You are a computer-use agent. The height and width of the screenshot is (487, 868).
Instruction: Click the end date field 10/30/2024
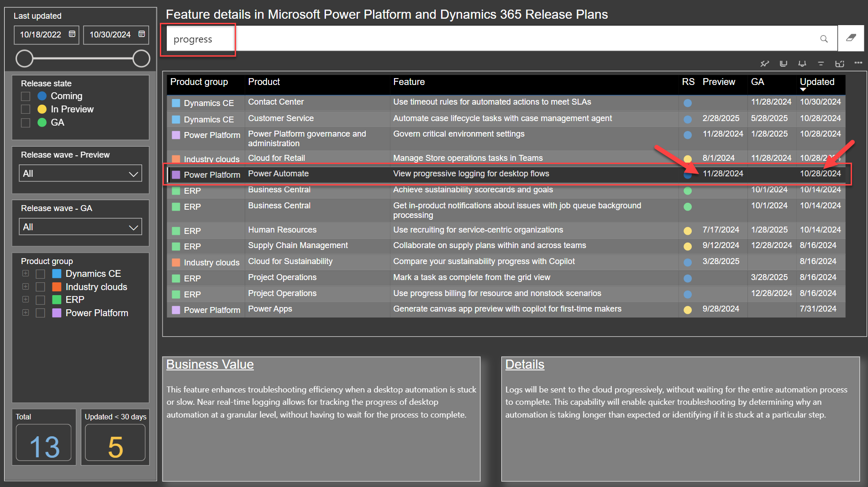[x=116, y=35]
